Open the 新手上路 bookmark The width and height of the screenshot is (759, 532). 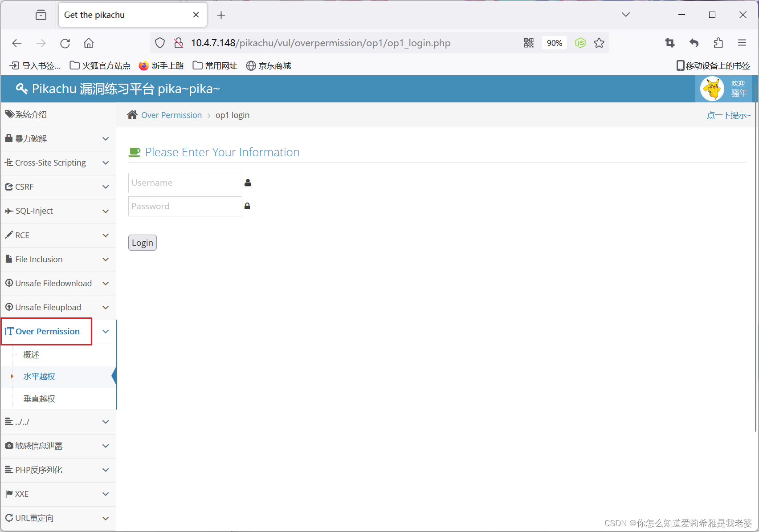[x=161, y=66]
